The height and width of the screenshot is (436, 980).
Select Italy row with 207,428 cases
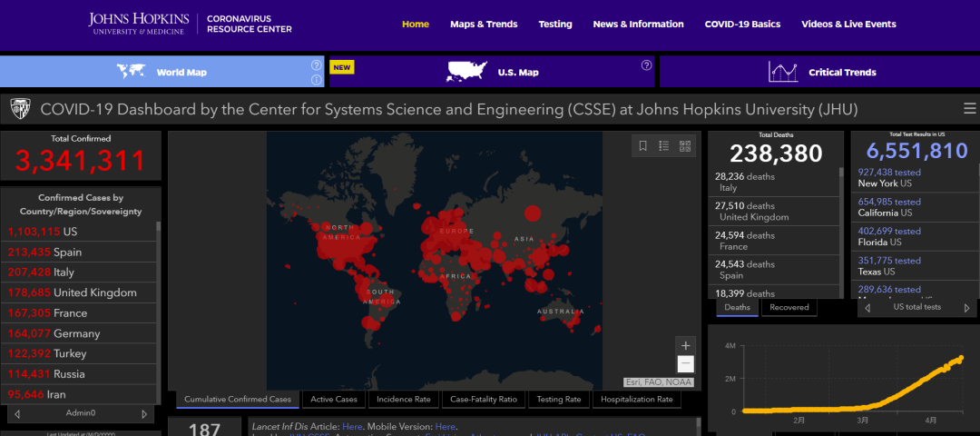pos(78,272)
